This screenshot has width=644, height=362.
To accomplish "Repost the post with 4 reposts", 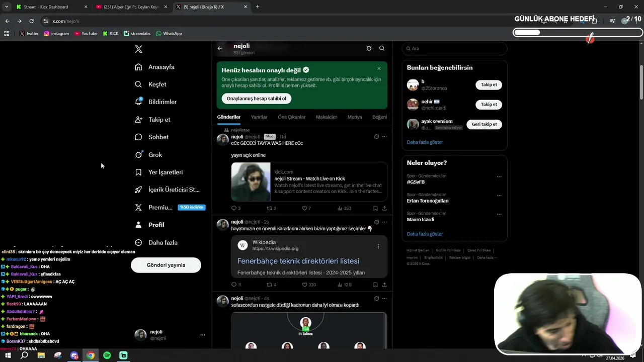I will tap(271, 285).
